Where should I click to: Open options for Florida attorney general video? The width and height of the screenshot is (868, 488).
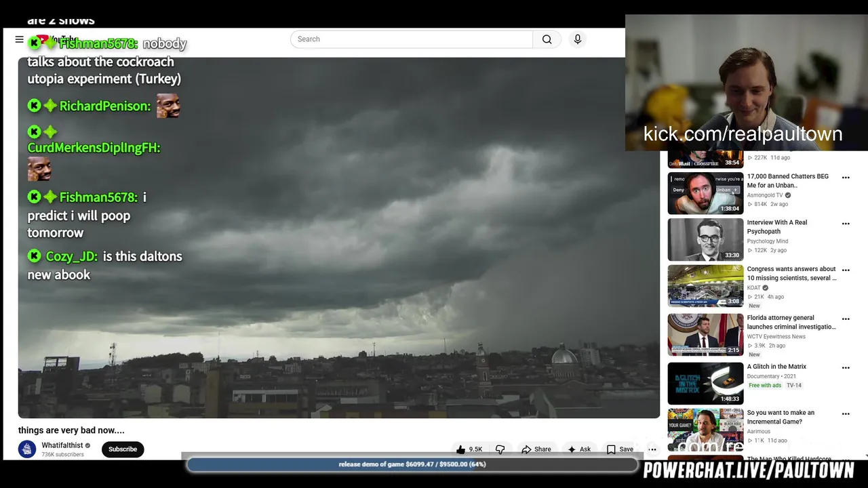point(846,319)
